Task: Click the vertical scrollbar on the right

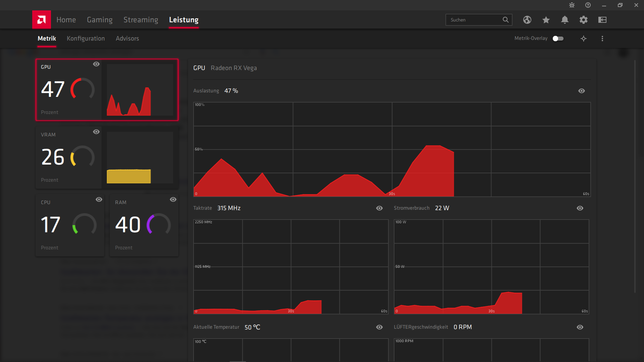Action: [x=635, y=176]
